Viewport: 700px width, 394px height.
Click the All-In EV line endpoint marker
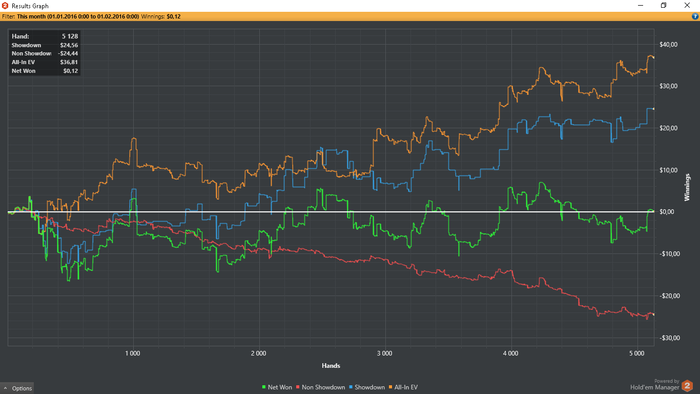point(654,58)
